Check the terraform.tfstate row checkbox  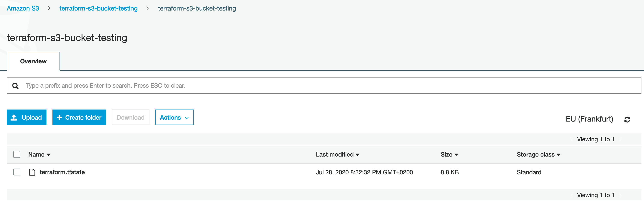pos(17,172)
